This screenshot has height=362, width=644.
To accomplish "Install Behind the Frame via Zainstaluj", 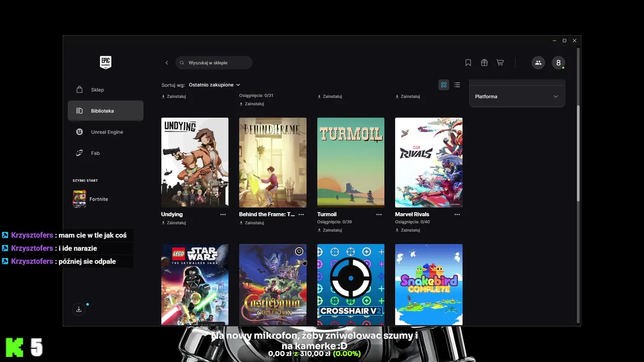I will [252, 223].
